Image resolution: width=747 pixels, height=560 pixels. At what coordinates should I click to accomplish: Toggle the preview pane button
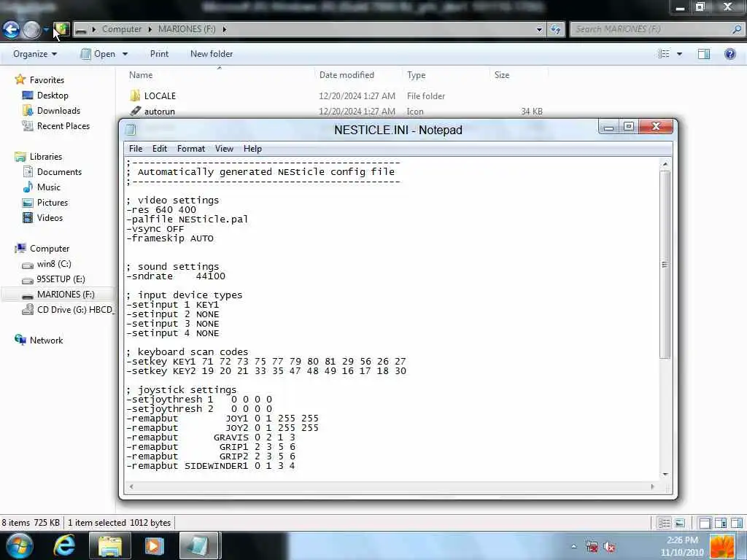(x=704, y=54)
